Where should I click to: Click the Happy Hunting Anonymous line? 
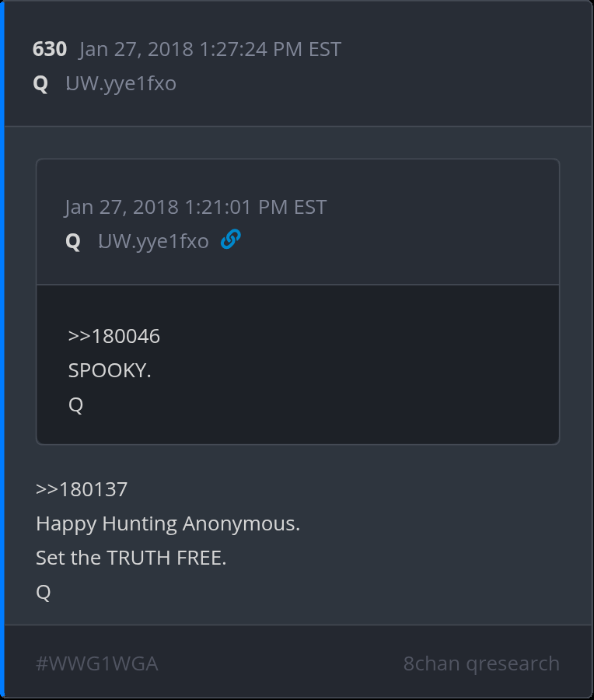pyautogui.click(x=168, y=523)
